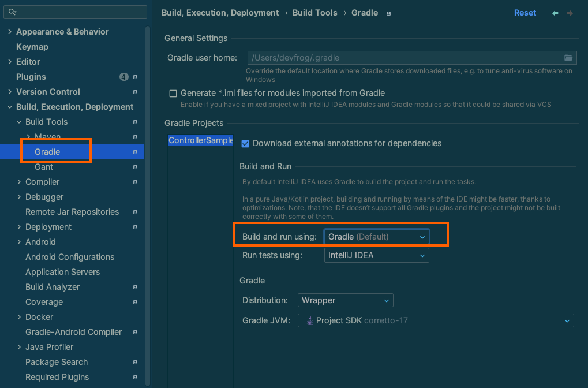Open Android Configurations settings
This screenshot has height=388, width=588.
(70, 257)
